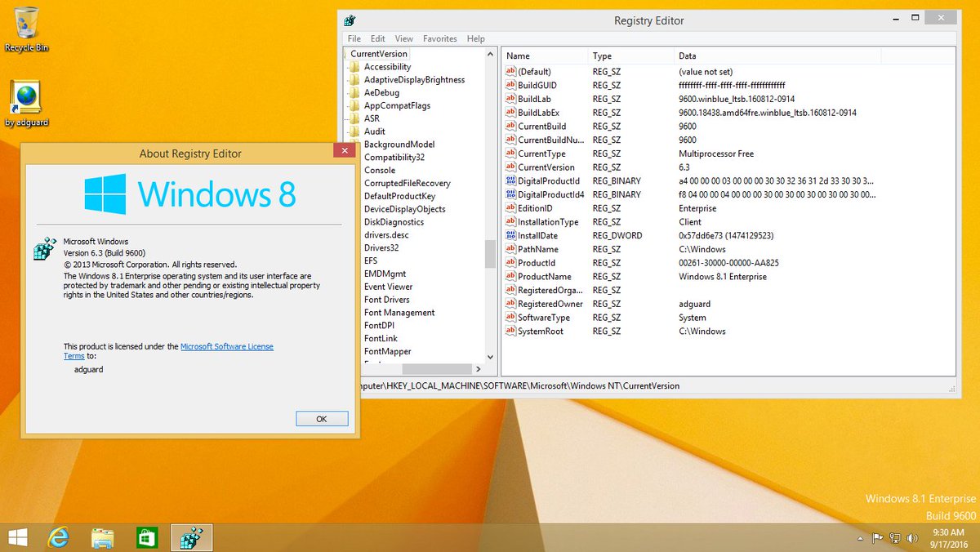Click data '9600.winblue_ltsb.160812-0914'
This screenshot has width=980, height=552.
point(737,99)
